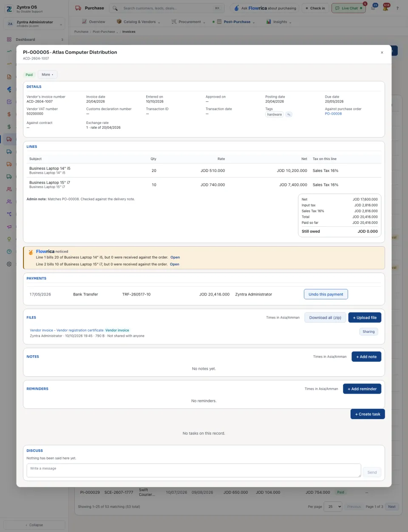Open the Post-Purchase breadcrumb dropdown
Image resolution: width=408 pixels, height=532 pixels.
(x=105, y=31)
